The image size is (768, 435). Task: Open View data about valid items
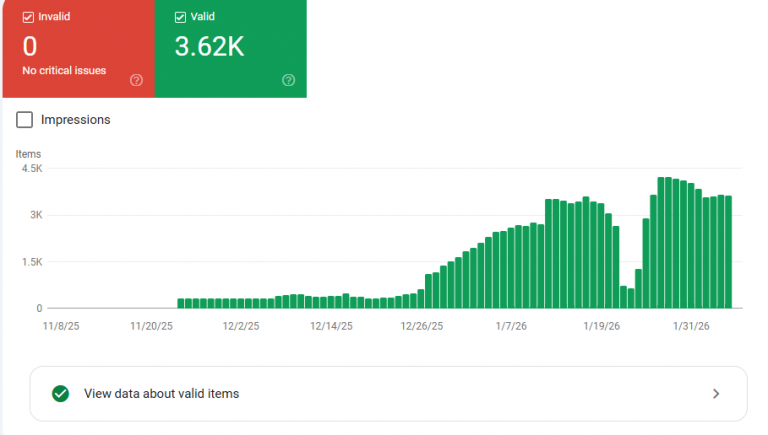click(x=161, y=393)
